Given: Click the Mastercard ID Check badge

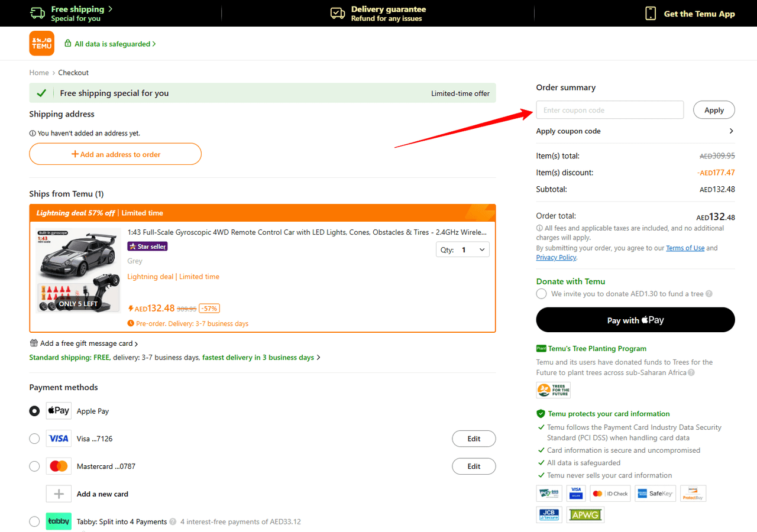Looking at the screenshot, I should tap(610, 494).
